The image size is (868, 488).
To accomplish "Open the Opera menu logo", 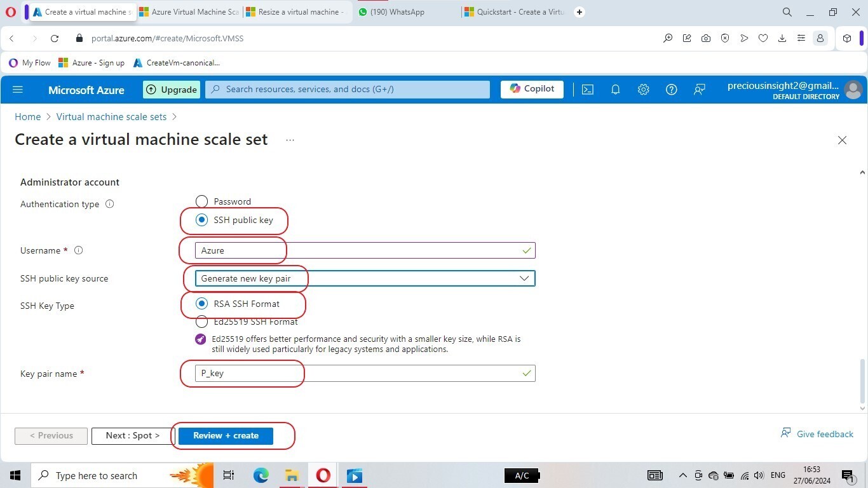I will [x=11, y=12].
